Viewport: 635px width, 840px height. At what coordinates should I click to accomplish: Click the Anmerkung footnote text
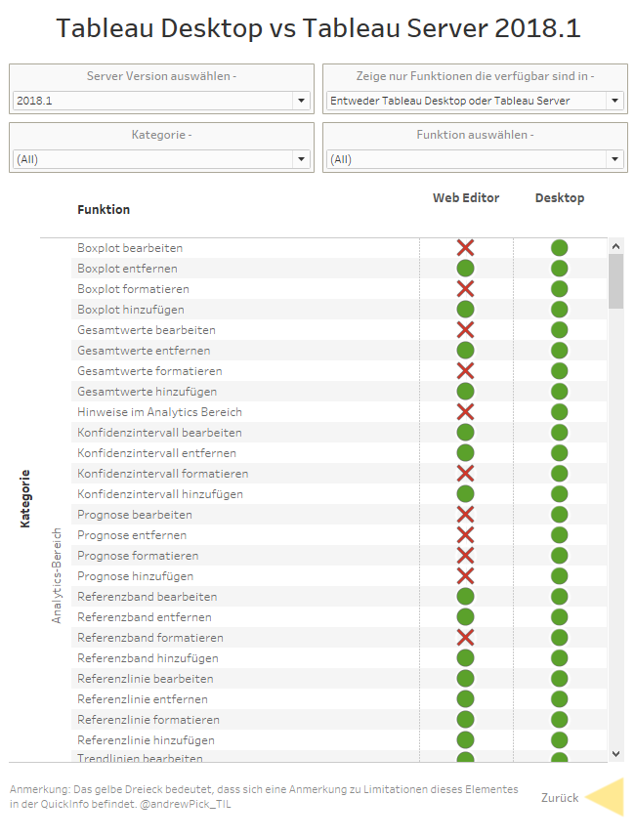tap(264, 797)
